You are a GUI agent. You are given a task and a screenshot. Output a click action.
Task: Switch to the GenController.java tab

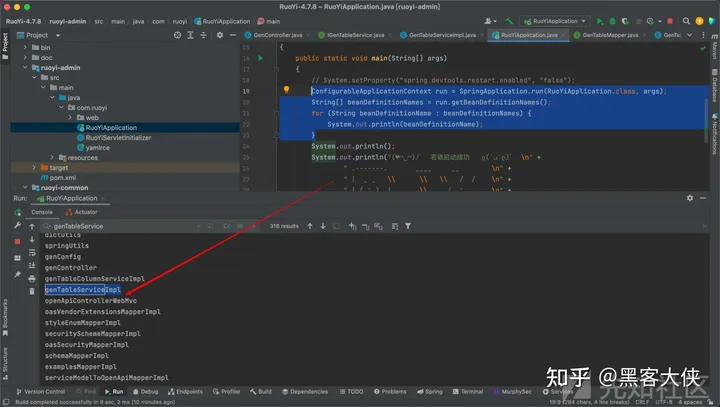(277, 35)
